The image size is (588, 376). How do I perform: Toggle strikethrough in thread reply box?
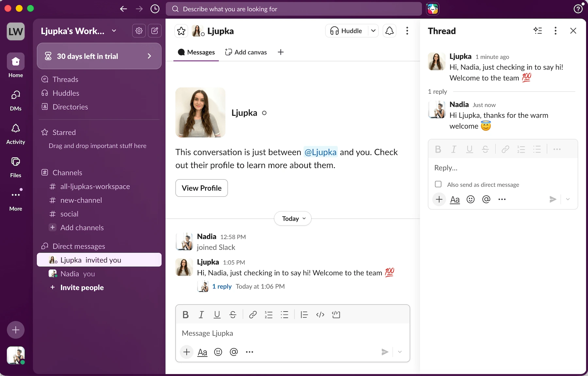pos(485,149)
